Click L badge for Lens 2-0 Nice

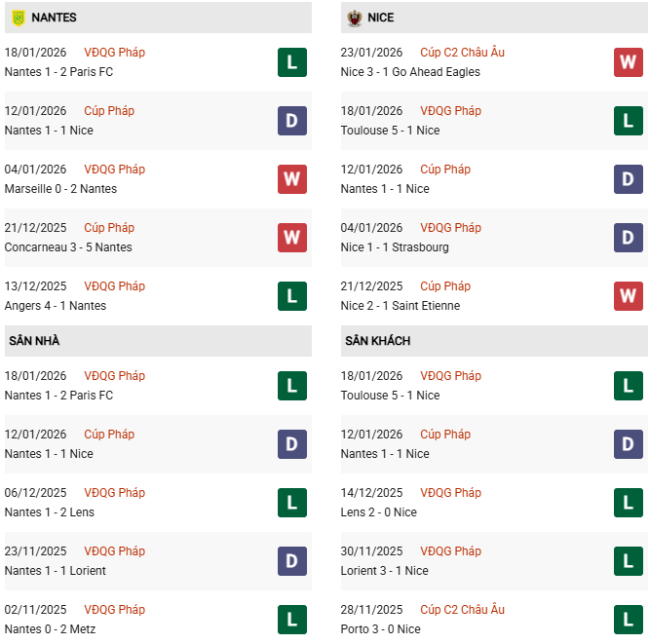(x=629, y=503)
